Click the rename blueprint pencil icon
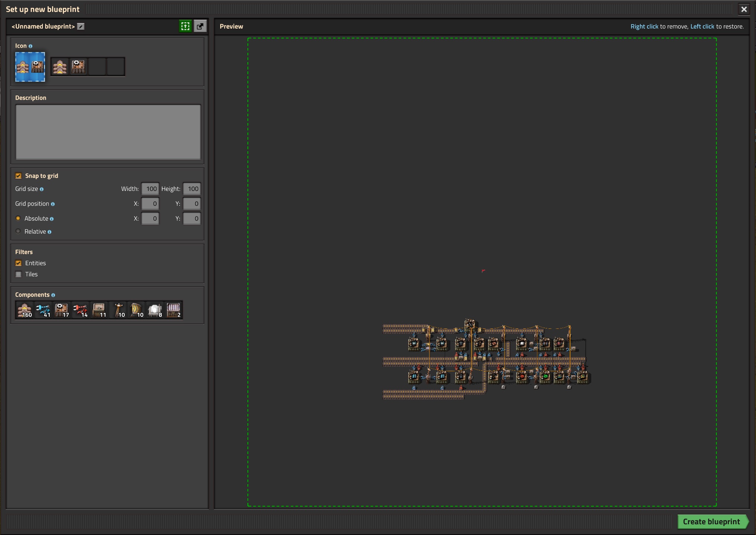This screenshot has height=535, width=756. (x=81, y=26)
